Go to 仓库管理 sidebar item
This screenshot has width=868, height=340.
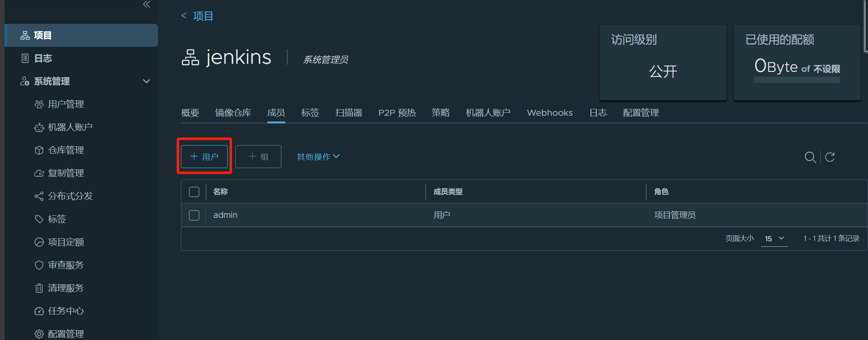(66, 150)
